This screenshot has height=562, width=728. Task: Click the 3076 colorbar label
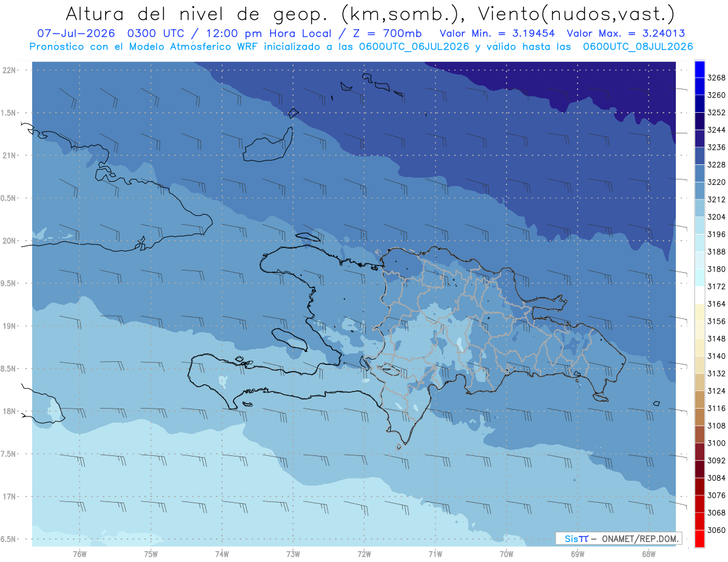[x=716, y=495]
